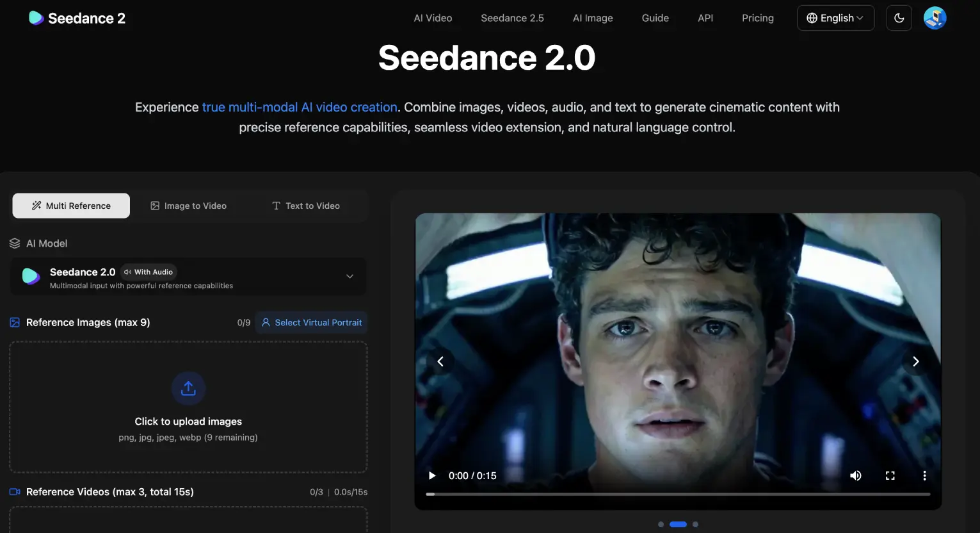Toggle dark mode with moon icon
The image size is (980, 533).
pos(899,18)
